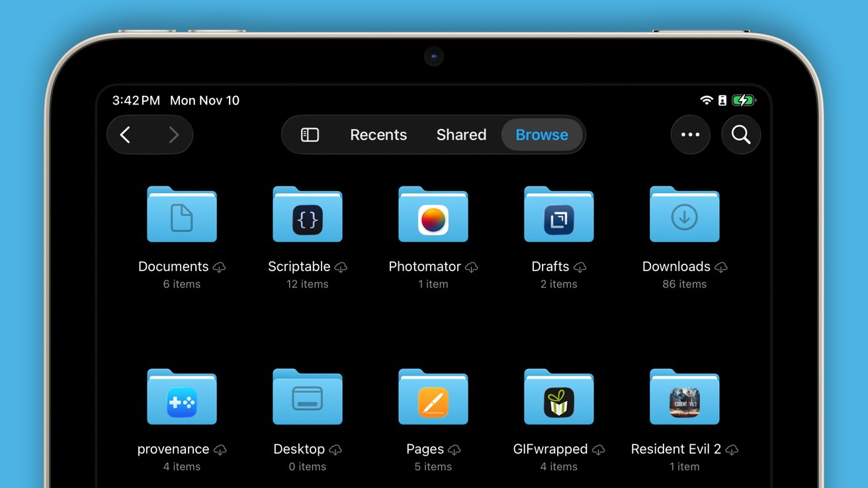Open the provenance folder
Screen dimensions: 868x488
(182, 397)
